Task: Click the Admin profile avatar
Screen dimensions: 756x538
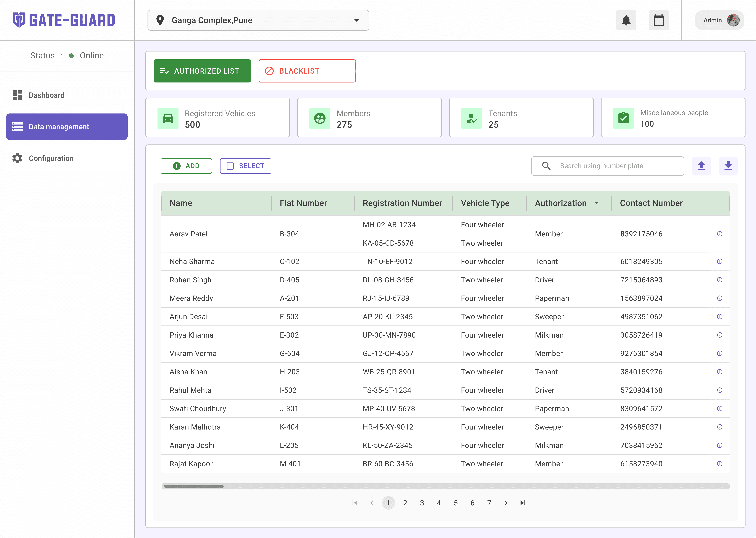Action: tap(733, 20)
